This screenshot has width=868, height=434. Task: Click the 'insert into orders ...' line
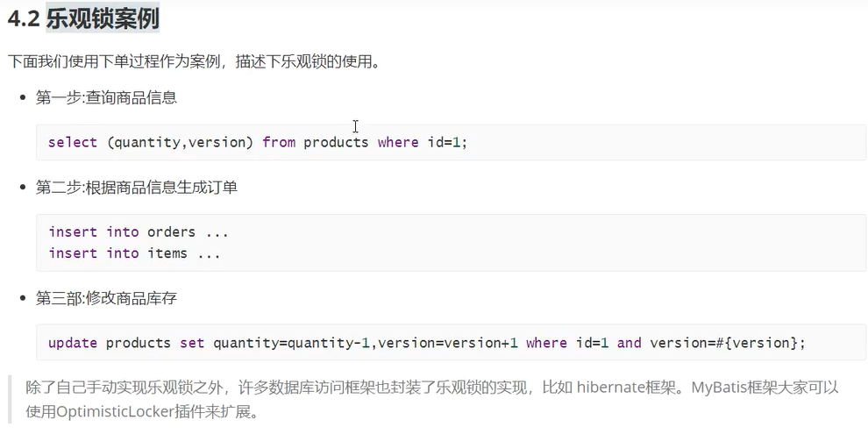(x=139, y=231)
